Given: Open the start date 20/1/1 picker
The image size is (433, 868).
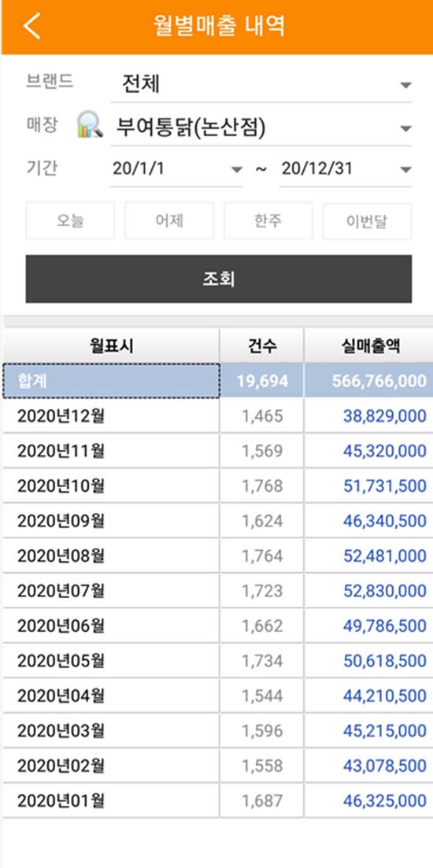Looking at the screenshot, I should click(x=176, y=169).
